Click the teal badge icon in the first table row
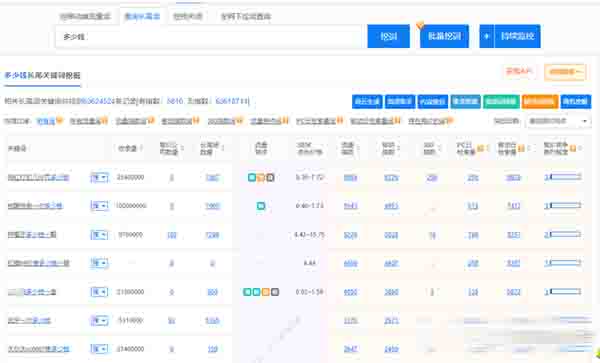 tap(252, 177)
